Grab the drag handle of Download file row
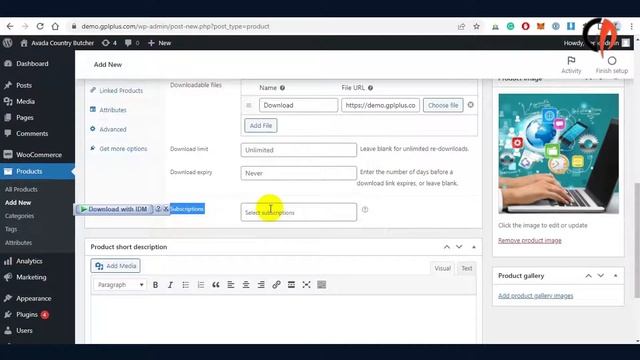 point(249,105)
